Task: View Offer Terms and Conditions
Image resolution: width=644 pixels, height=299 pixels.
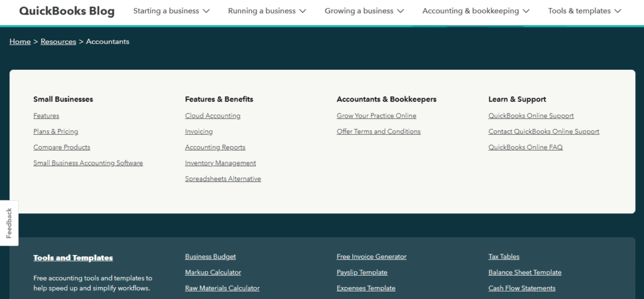Action: coord(379,132)
